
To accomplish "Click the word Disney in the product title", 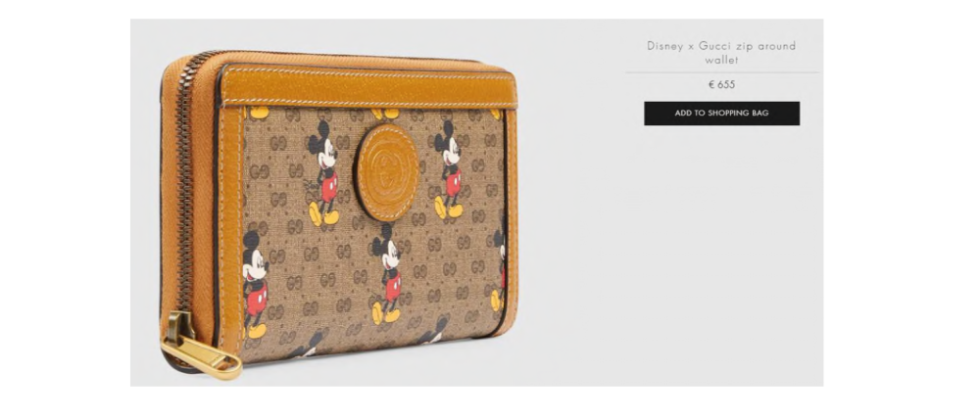I will click(x=665, y=46).
